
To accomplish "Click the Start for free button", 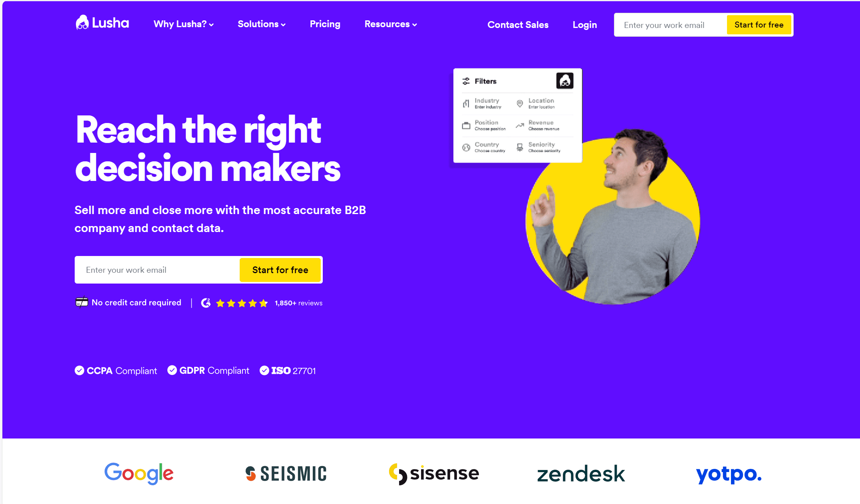I will [x=280, y=270].
